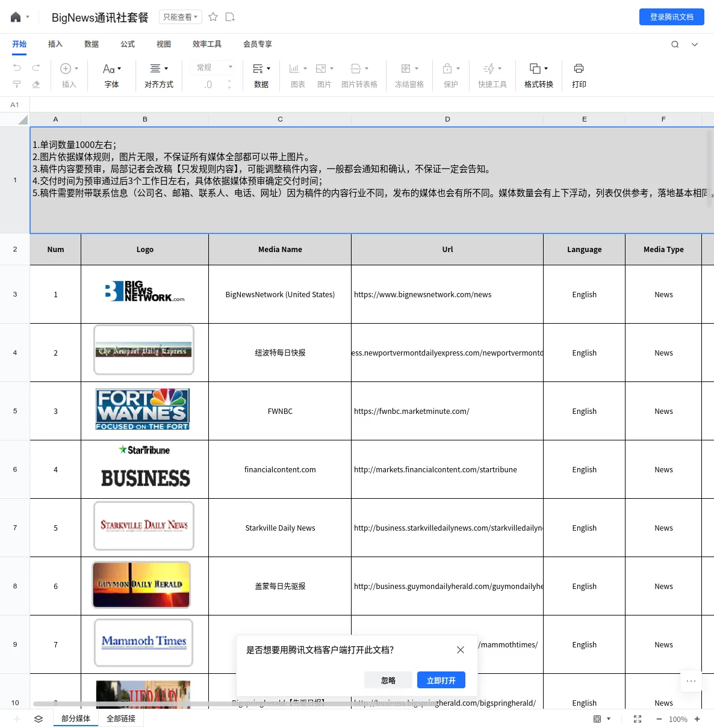Image resolution: width=714 pixels, height=728 pixels.
Task: Click the 图片转表格 tool
Action: coord(359,76)
